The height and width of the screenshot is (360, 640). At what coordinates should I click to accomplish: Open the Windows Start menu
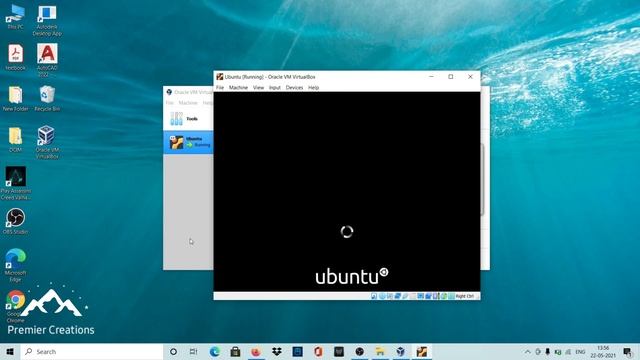pyautogui.click(x=10, y=351)
